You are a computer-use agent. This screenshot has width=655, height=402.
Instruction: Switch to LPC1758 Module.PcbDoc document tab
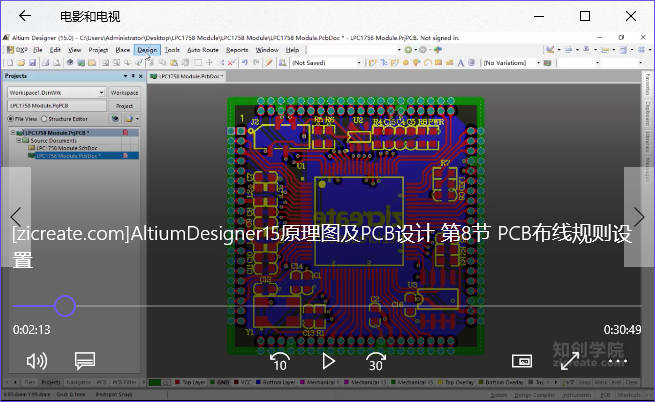(x=187, y=76)
